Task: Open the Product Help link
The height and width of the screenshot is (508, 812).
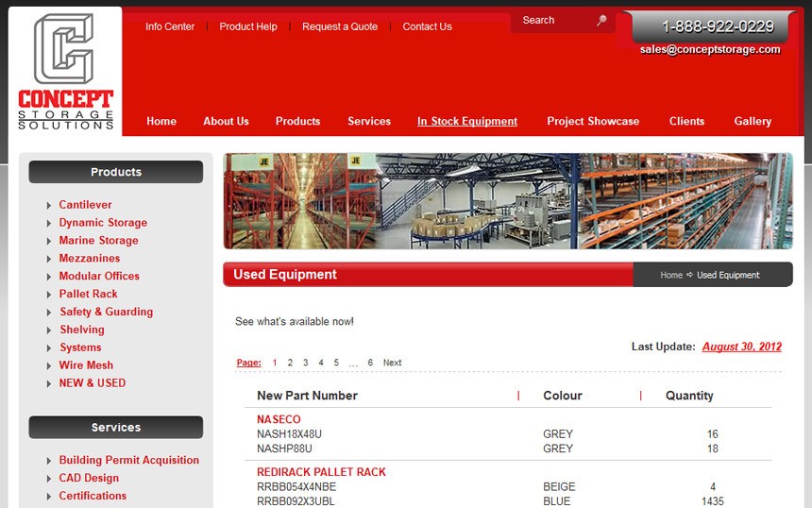Action: (248, 26)
